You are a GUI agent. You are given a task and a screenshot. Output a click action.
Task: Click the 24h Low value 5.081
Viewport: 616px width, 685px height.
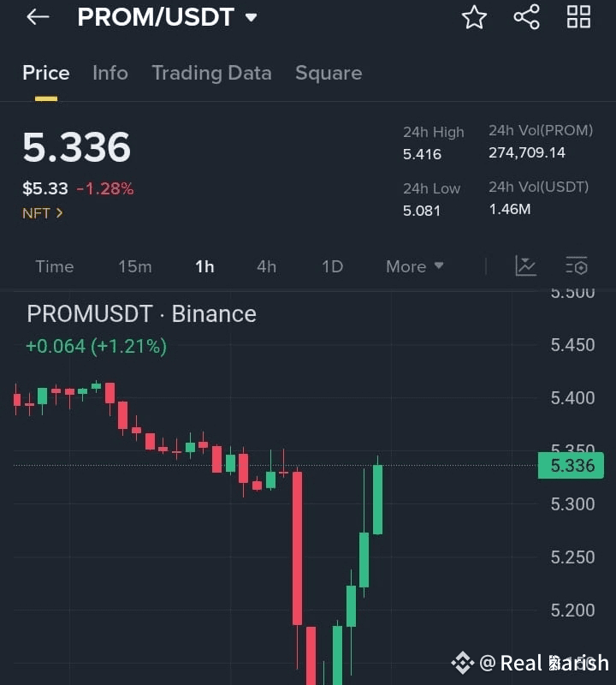click(x=422, y=211)
